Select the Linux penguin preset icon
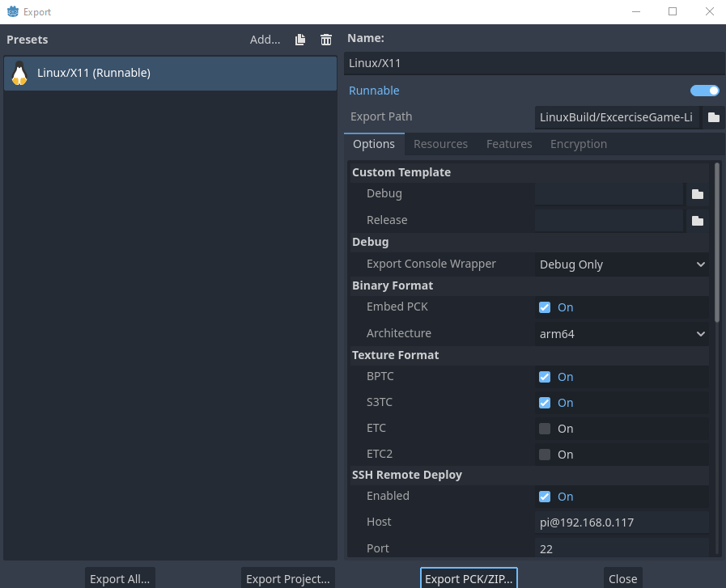Screen dimensions: 726x588 click(x=19, y=73)
